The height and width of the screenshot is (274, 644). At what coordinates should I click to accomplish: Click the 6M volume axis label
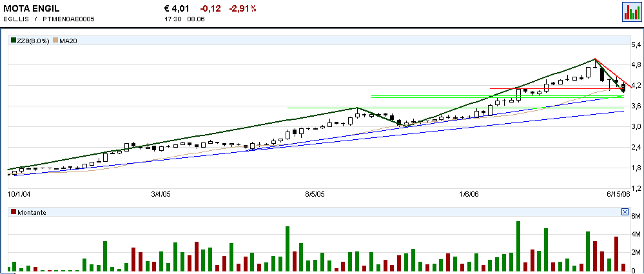(x=636, y=217)
